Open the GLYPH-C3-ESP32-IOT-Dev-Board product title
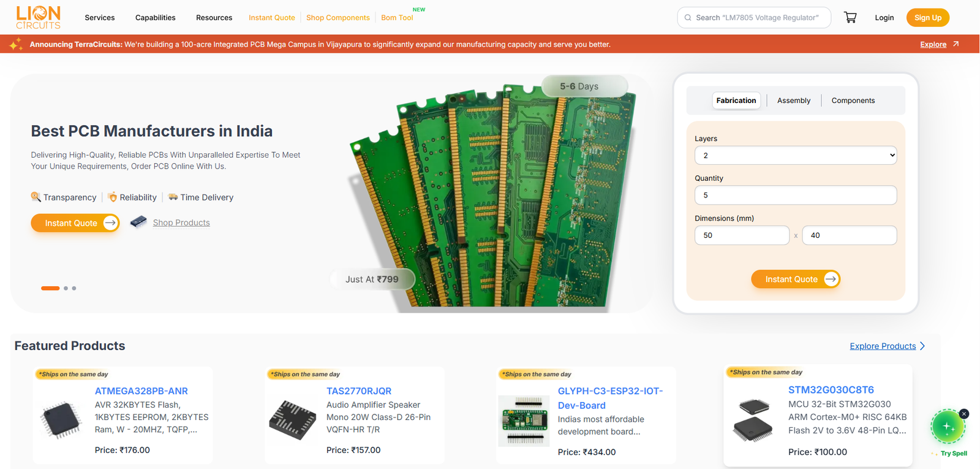 610,398
